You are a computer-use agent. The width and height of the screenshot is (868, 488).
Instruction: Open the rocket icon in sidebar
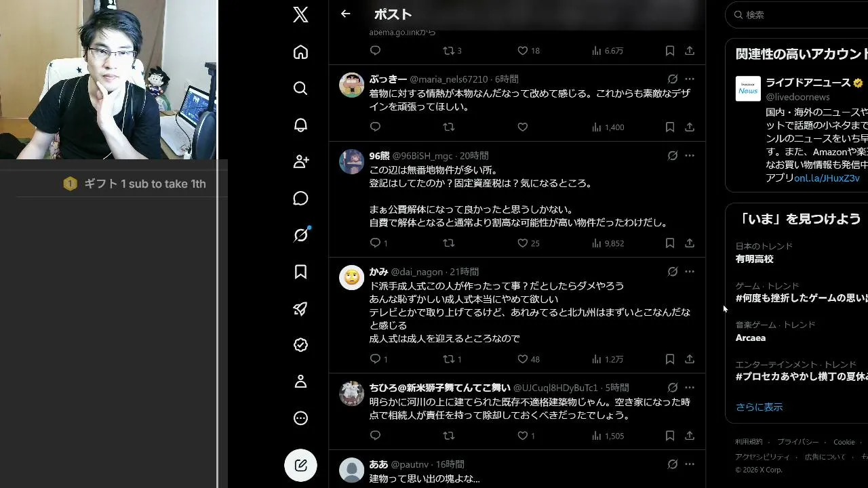pyautogui.click(x=300, y=308)
